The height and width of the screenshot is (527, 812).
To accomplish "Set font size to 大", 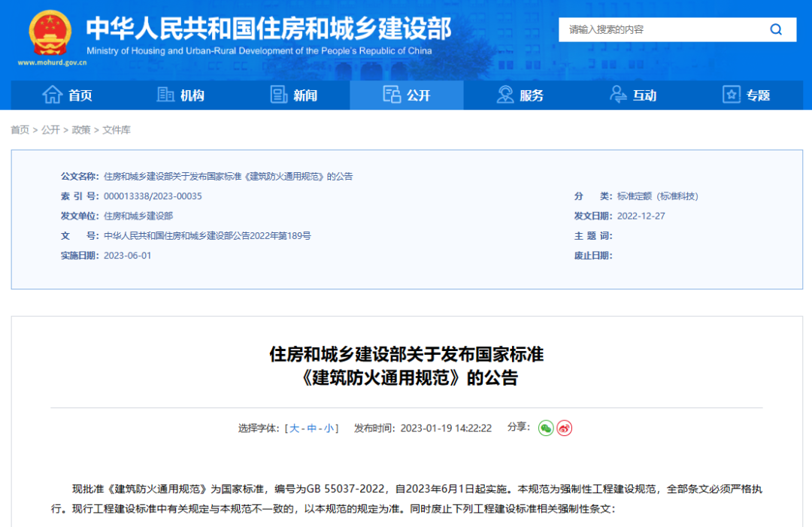I will 295,428.
